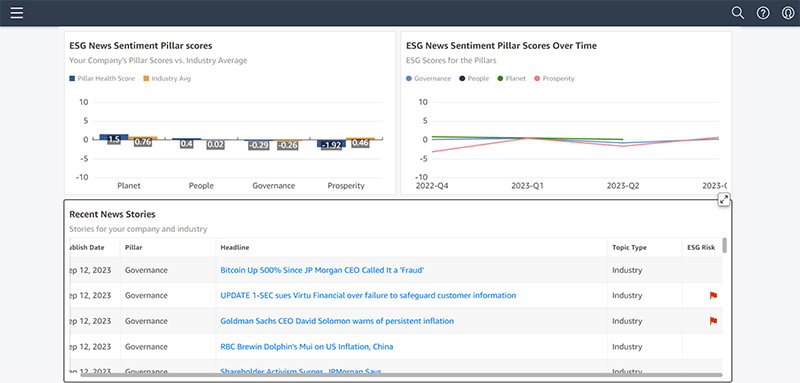Screen dimensions: 800x383
Task: Sort by the Topic Type column header
Action: click(630, 247)
